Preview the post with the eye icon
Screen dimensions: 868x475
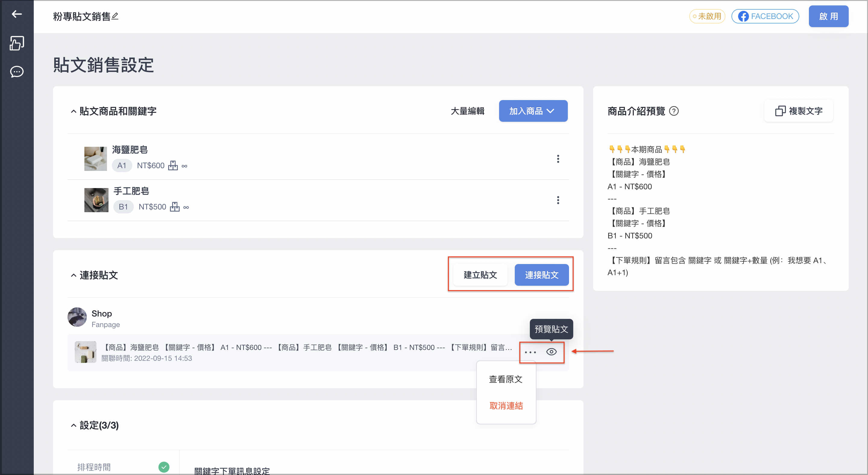[551, 352]
